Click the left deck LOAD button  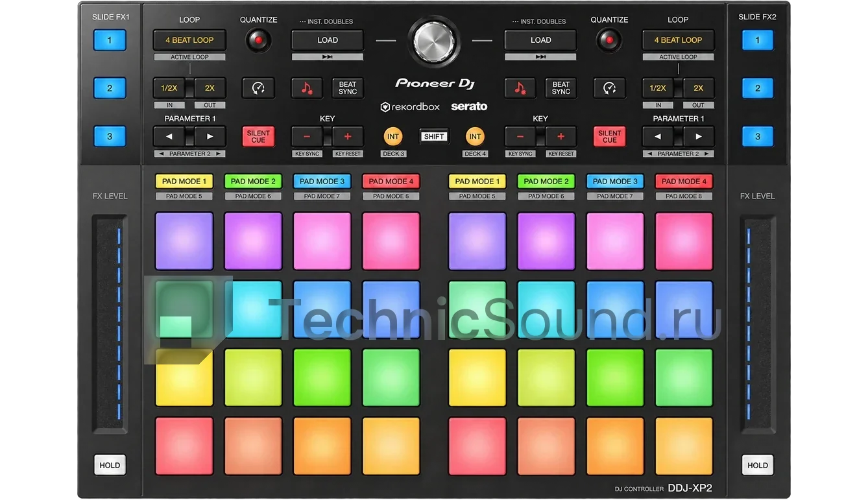coord(328,40)
